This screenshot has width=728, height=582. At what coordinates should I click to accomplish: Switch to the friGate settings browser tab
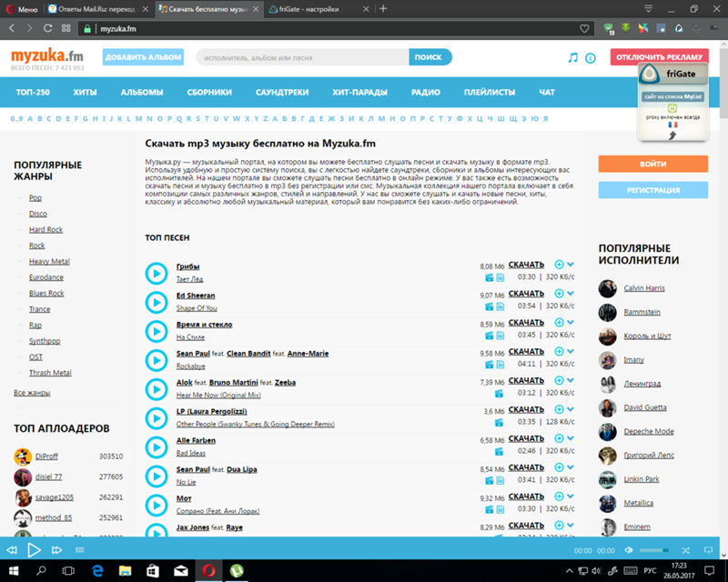point(318,9)
